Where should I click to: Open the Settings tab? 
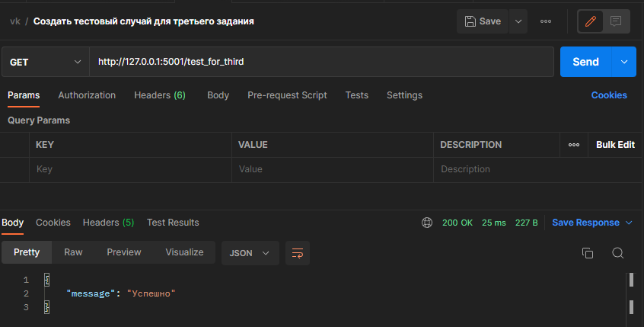[404, 95]
